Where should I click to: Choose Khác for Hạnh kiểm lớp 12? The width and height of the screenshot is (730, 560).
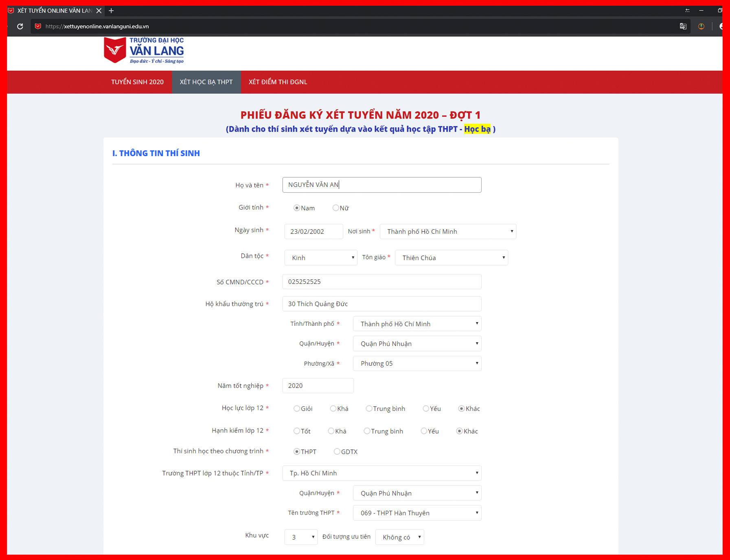click(459, 431)
